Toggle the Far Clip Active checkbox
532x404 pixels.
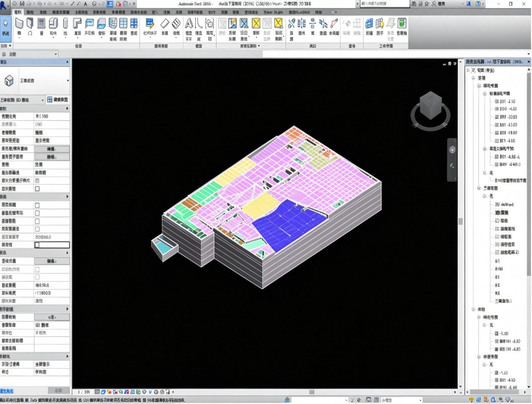coord(37,229)
